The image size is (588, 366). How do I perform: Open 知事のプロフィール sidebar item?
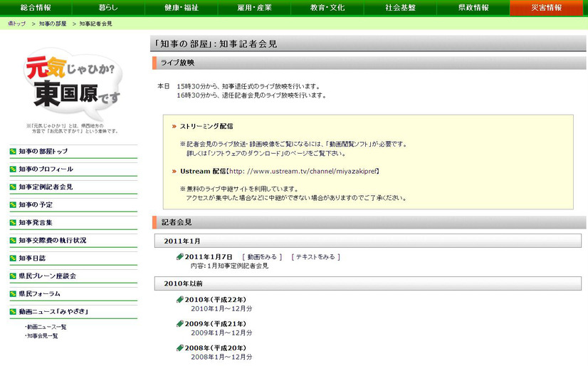click(x=46, y=169)
